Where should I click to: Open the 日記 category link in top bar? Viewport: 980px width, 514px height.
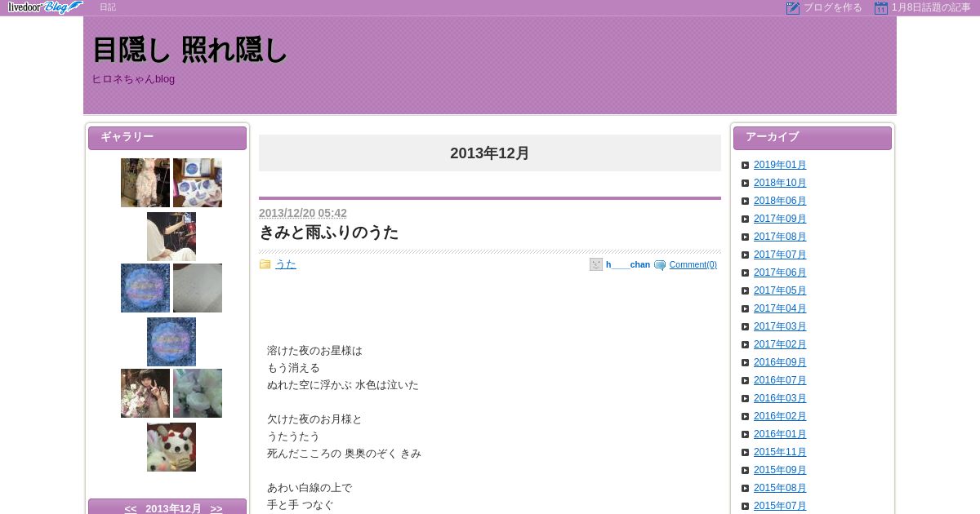108,7
